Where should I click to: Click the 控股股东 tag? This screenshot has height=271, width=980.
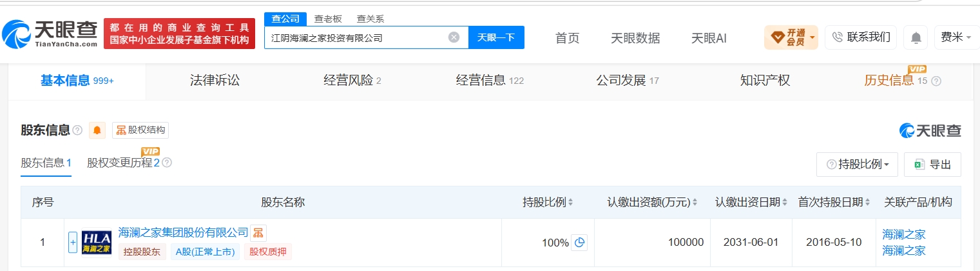click(x=142, y=252)
